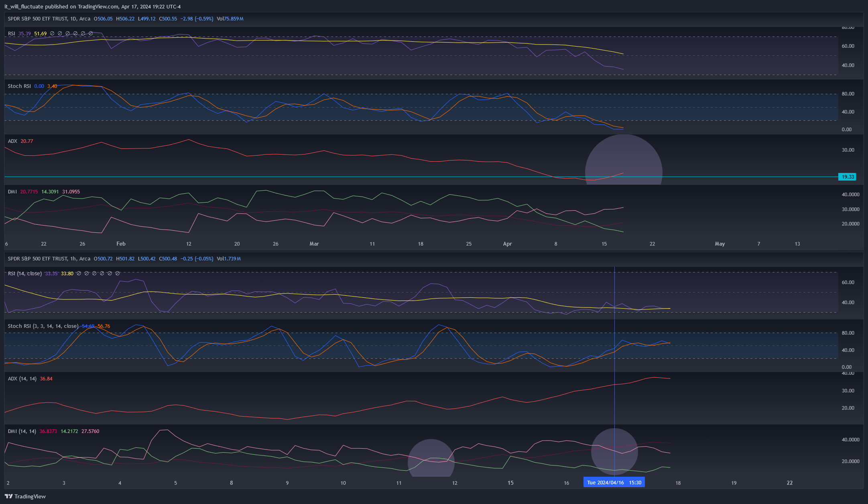This screenshot has height=504, width=868.
Task: Click the daily RSI average value 51.69
Action: tap(40, 34)
